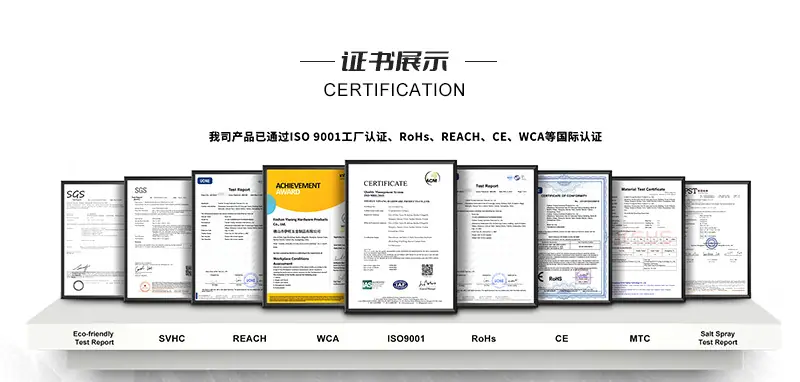Click the Eco-friendly Test Report label
Image resolution: width=800 pixels, height=382 pixels.
coord(94,338)
